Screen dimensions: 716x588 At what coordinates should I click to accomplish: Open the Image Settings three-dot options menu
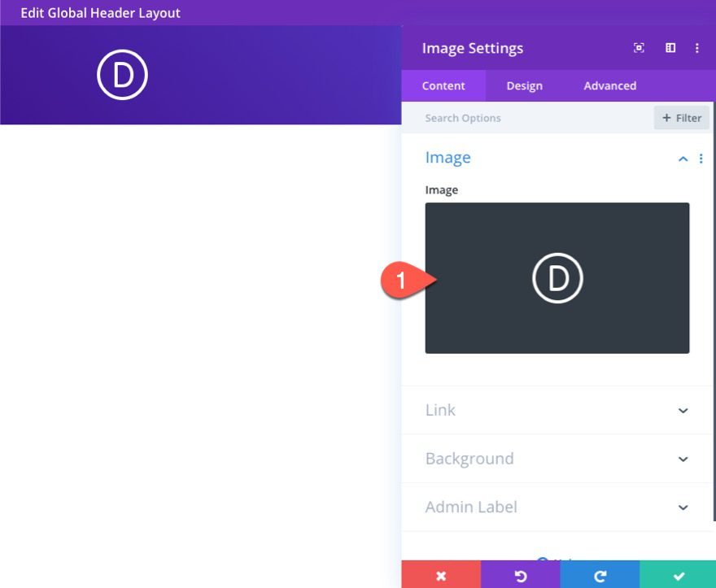click(696, 48)
